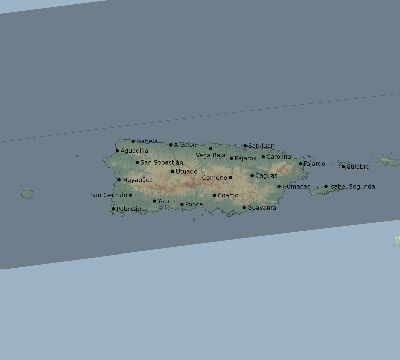
Task: Click the Isabel Segunda label on Vieques
Action: point(352,187)
